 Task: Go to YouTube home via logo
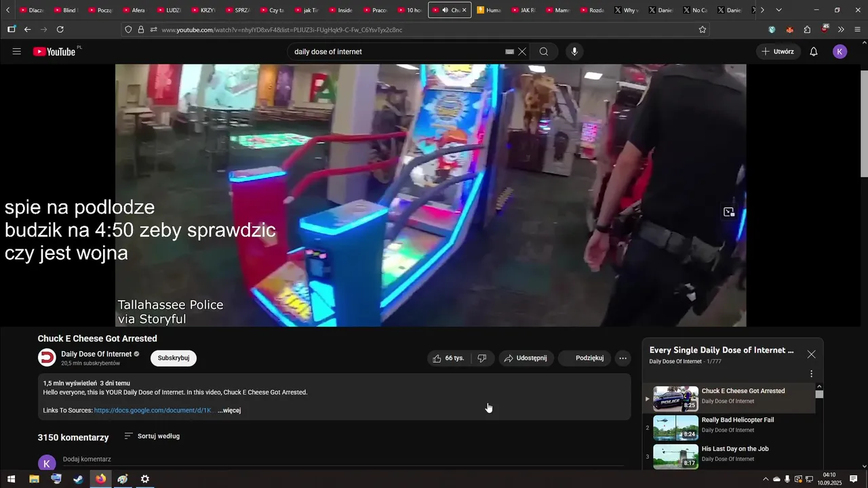(54, 52)
